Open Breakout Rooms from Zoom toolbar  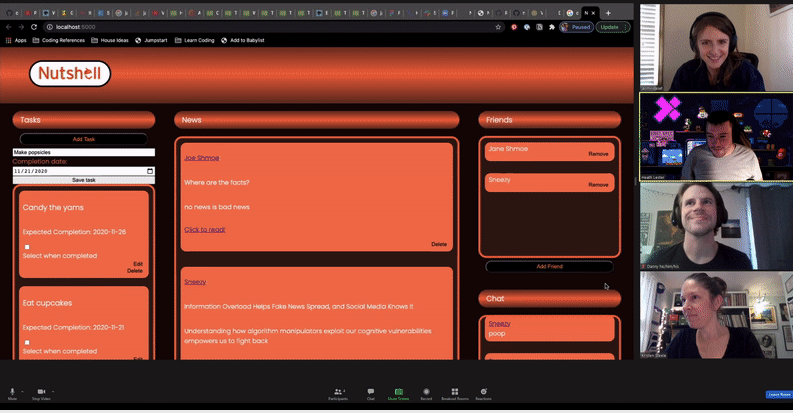coord(455,392)
